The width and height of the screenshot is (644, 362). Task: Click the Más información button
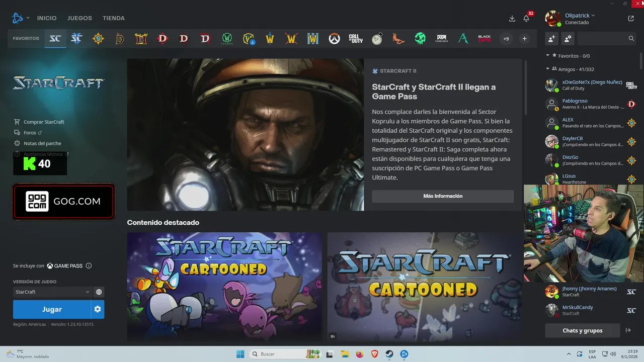coord(443,196)
